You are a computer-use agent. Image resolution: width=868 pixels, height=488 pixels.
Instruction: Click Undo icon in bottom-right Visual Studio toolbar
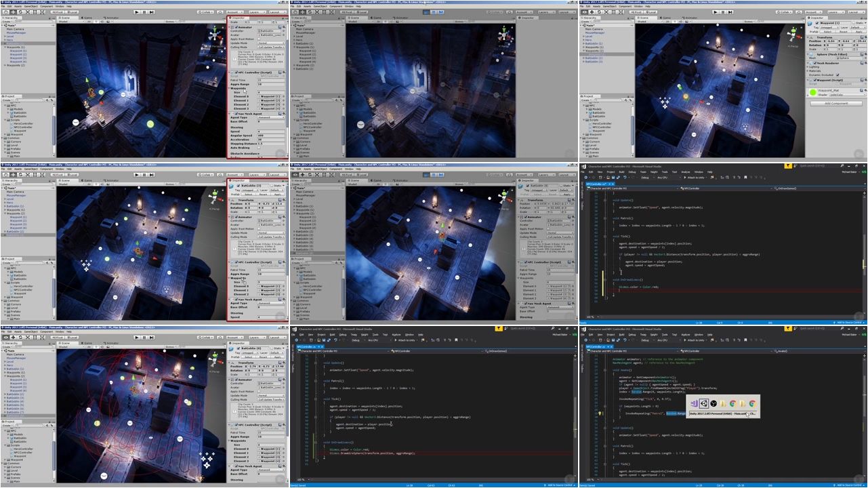point(625,340)
